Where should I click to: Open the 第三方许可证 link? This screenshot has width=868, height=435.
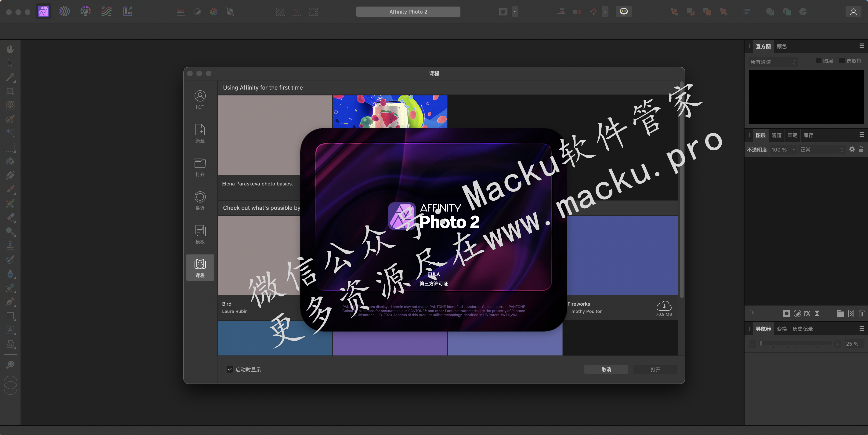tap(434, 284)
